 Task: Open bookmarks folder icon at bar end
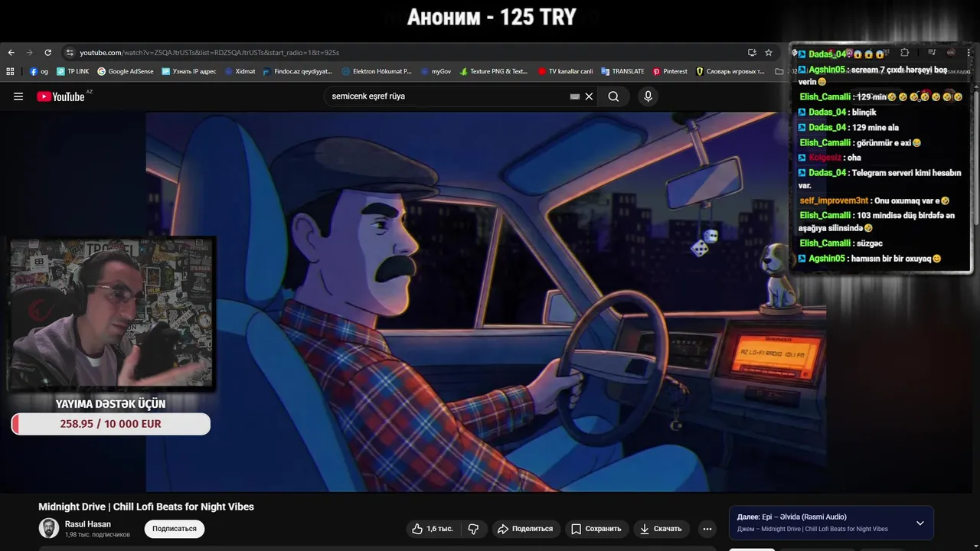779,71
